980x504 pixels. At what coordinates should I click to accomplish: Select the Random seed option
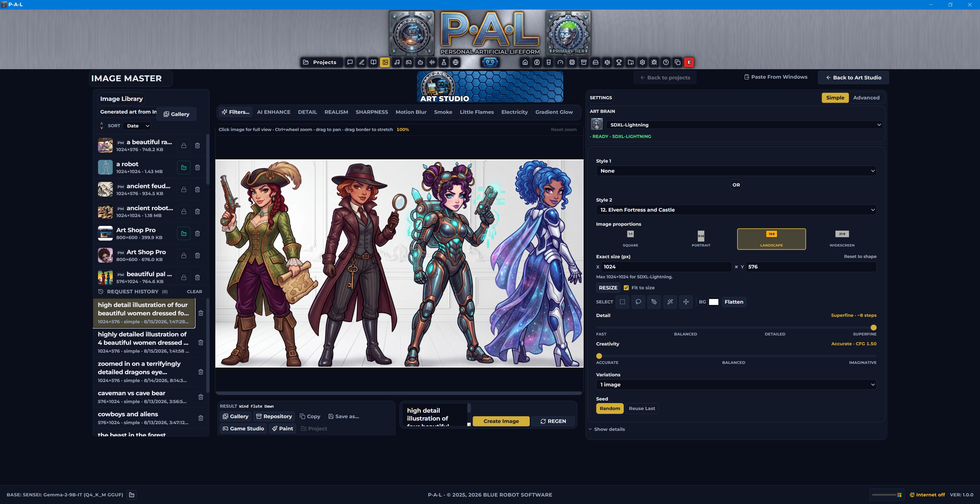[x=610, y=409]
